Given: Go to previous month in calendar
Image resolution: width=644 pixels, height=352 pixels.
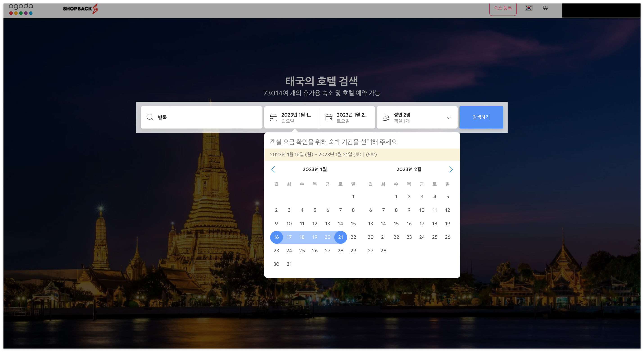Looking at the screenshot, I should point(273,169).
